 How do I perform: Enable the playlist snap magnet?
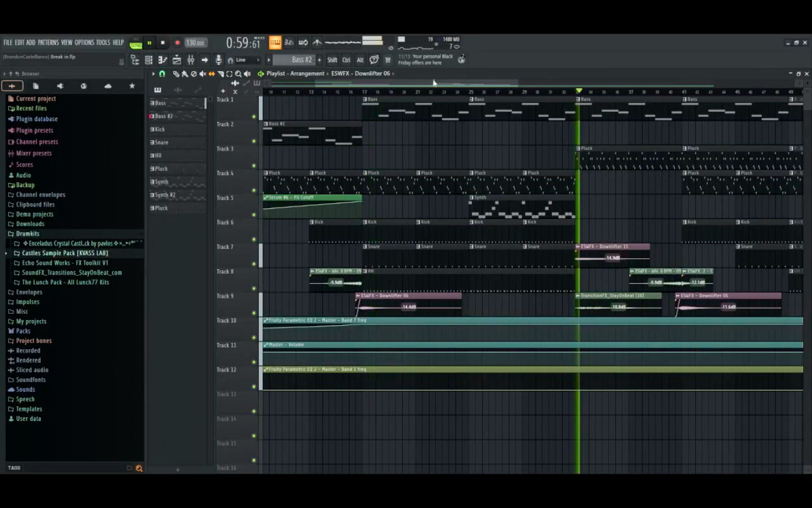[162, 74]
